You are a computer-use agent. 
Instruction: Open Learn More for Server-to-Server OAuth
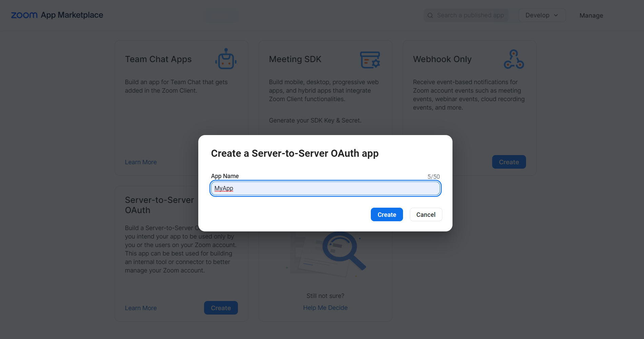point(141,308)
